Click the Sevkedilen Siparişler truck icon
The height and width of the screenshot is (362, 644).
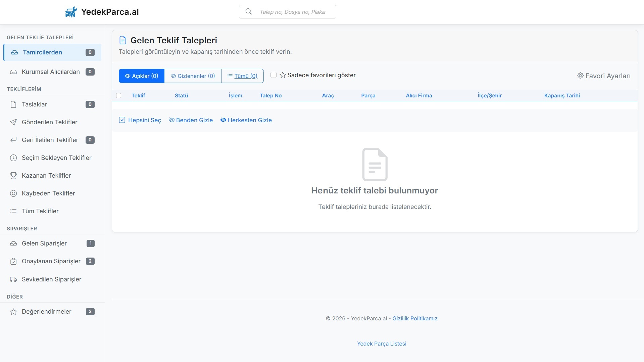[x=13, y=279]
